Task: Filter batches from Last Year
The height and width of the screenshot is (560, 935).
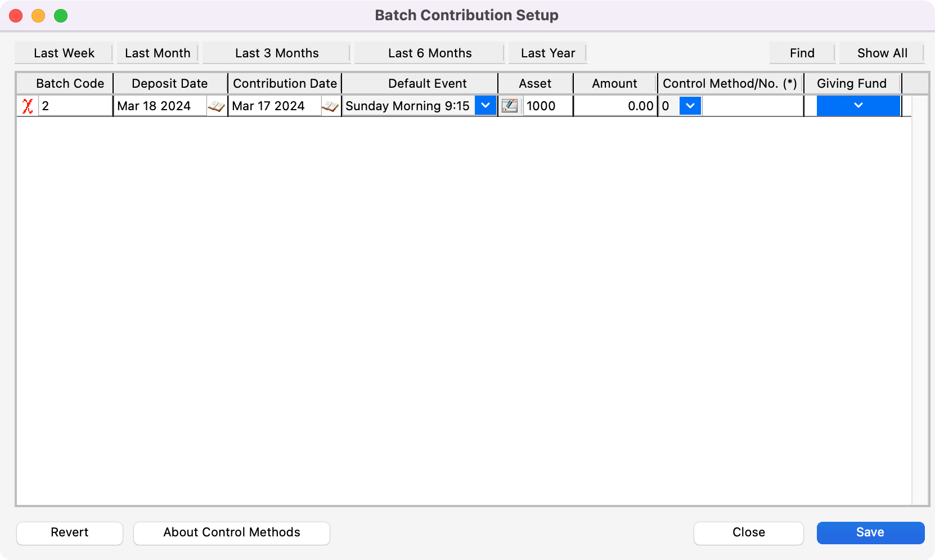Action: click(x=547, y=53)
